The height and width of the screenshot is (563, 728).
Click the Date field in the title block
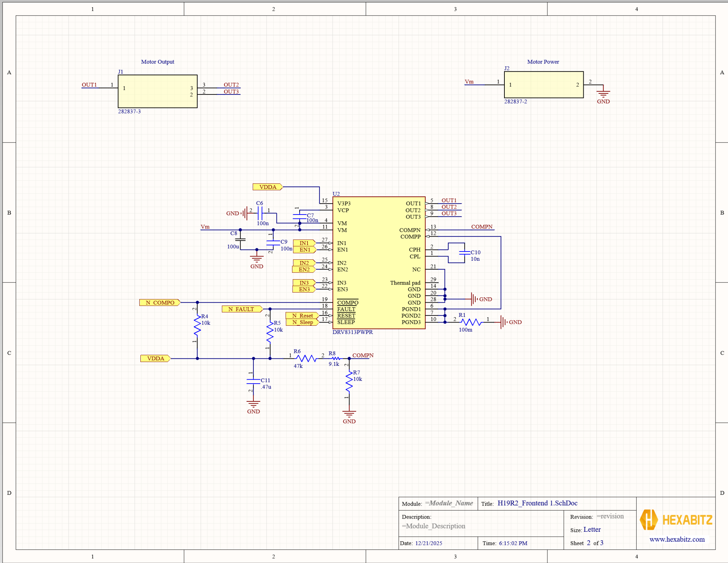[x=428, y=543]
